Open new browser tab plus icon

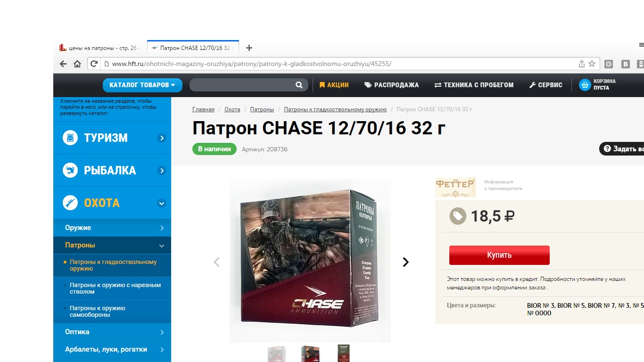[249, 48]
